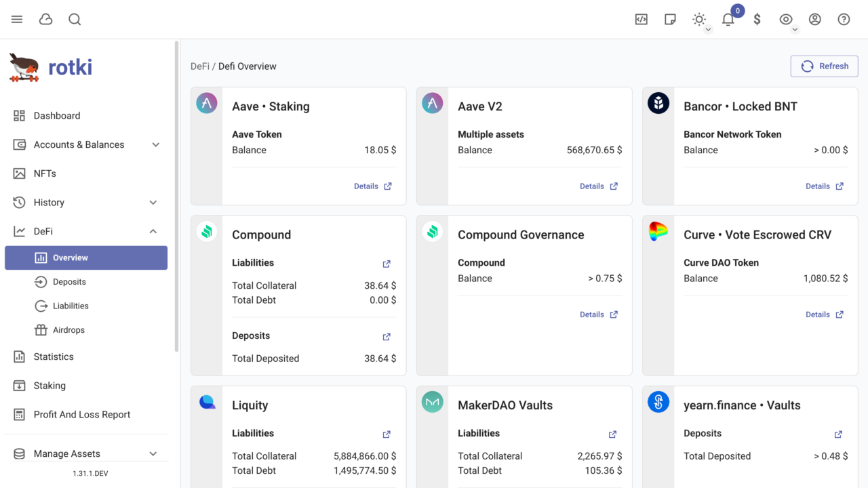Click the Compound Total Deposited 38.64 $
This screenshot has width=868, height=488.
(x=380, y=359)
